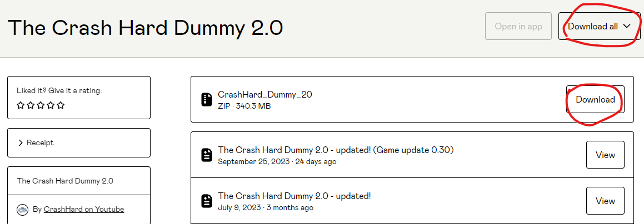Screen dimensions: 644x224
Task: Open the CrashHard on Youtube link
Action: point(84,210)
